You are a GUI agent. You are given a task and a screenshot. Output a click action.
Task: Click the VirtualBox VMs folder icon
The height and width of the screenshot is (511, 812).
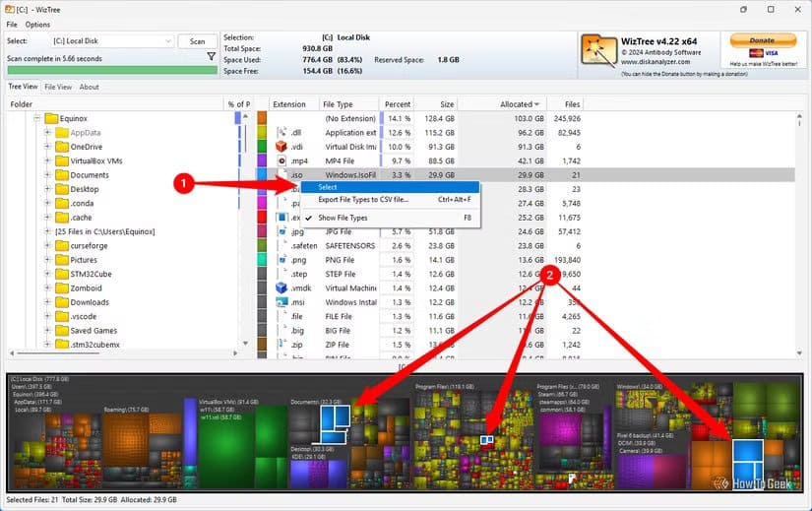[x=62, y=160]
